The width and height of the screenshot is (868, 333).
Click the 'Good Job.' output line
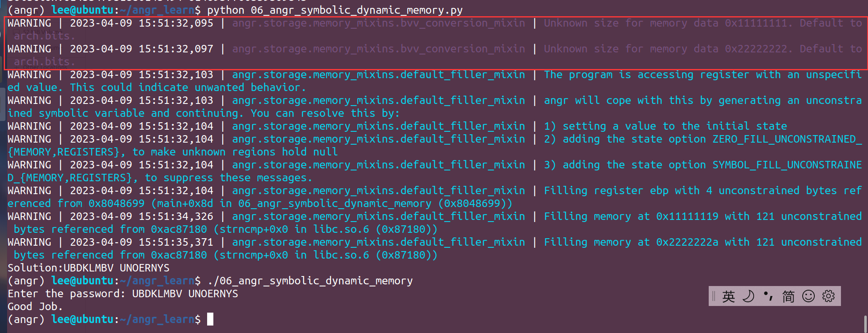click(x=35, y=306)
